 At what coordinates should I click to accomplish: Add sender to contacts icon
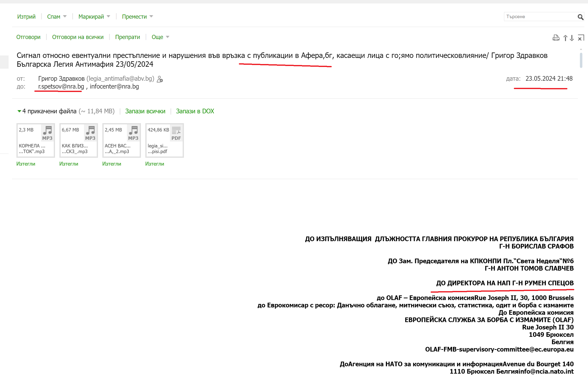160,79
